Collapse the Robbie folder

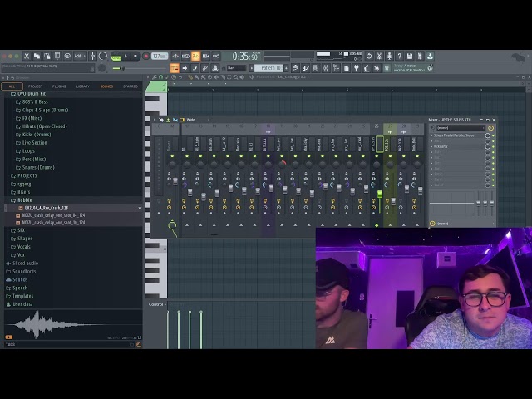tap(24, 200)
